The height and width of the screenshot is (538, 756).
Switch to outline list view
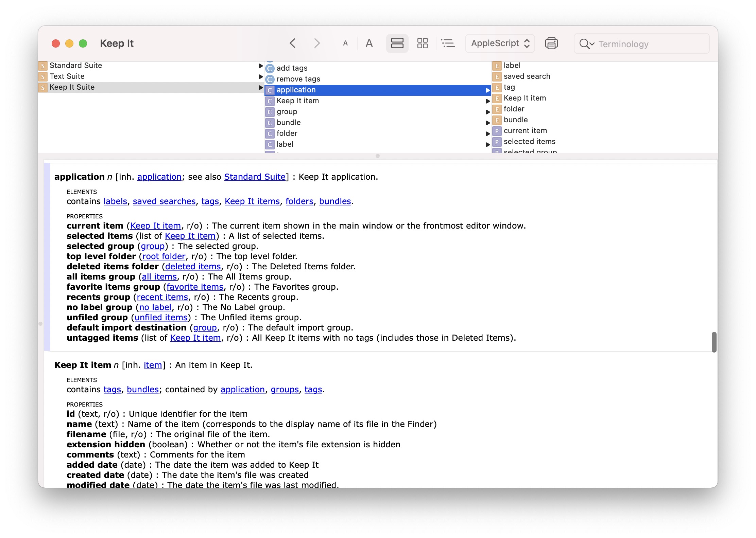click(x=448, y=43)
